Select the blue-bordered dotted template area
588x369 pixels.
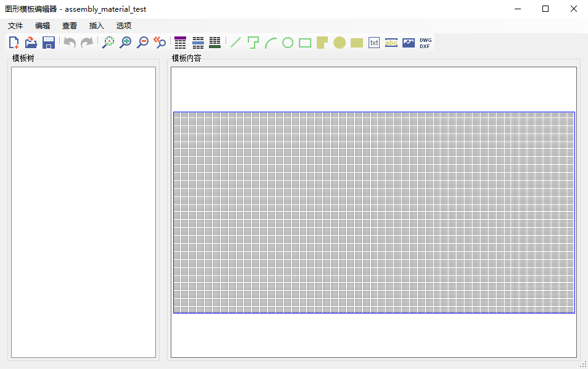click(374, 212)
